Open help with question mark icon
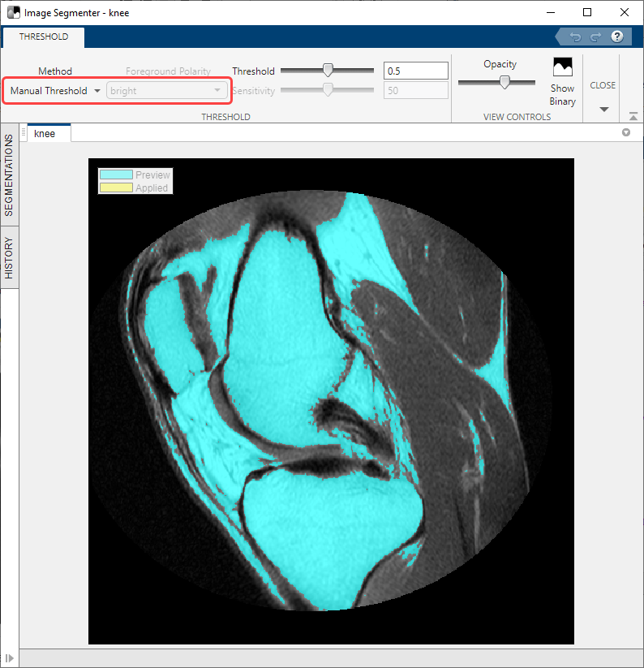Viewport: 644px width, 668px height. coord(616,37)
